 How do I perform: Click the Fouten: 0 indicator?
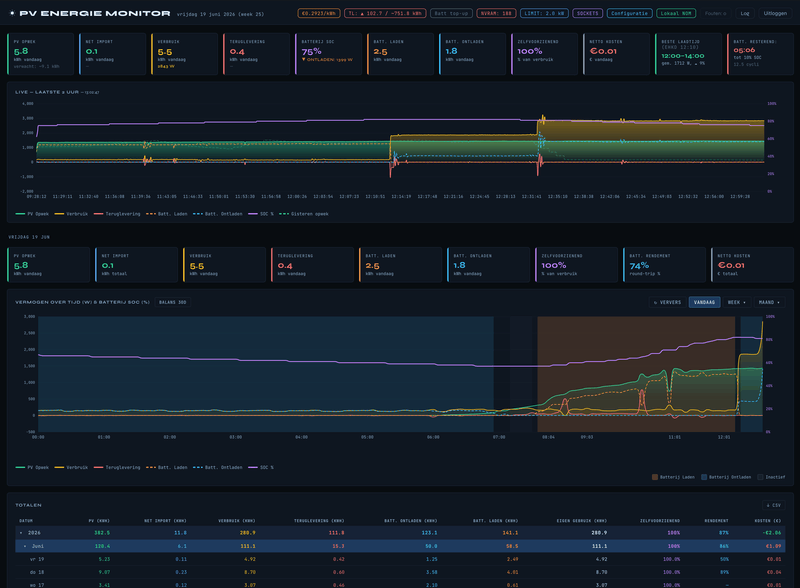click(715, 13)
